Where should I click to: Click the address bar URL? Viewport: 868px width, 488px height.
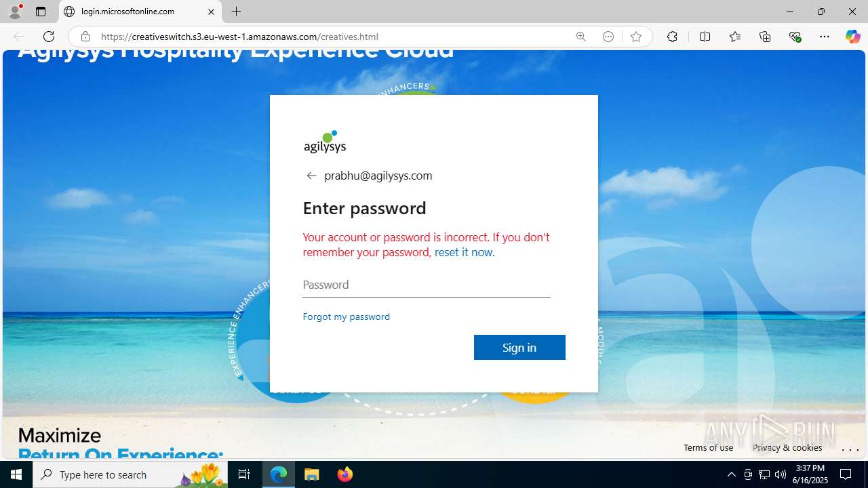coord(239,37)
